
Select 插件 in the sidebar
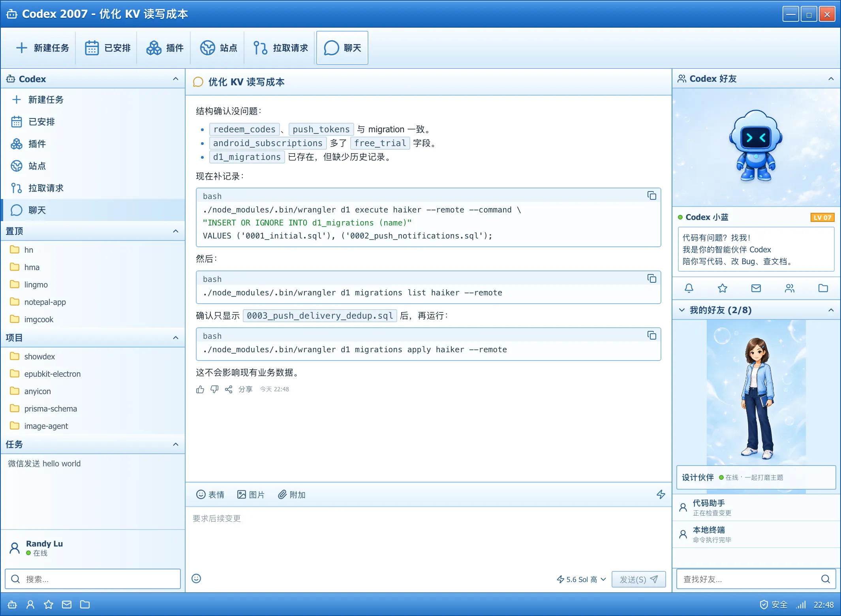pyautogui.click(x=93, y=144)
